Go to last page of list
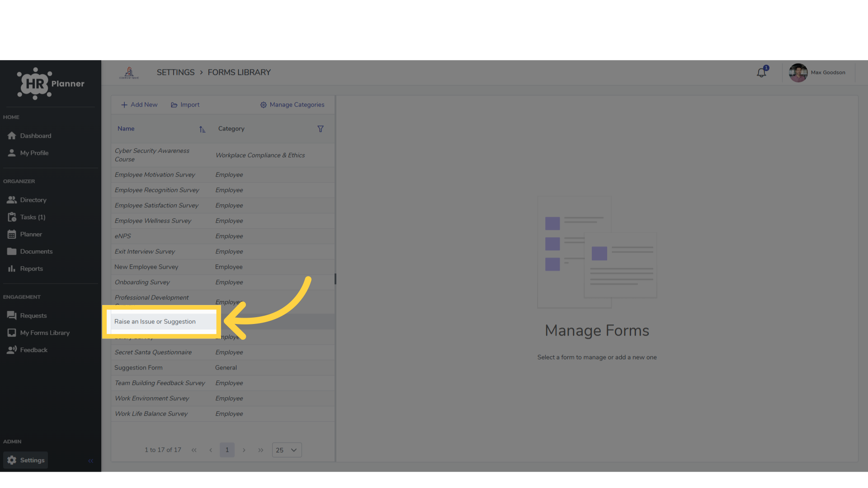 pyautogui.click(x=261, y=450)
